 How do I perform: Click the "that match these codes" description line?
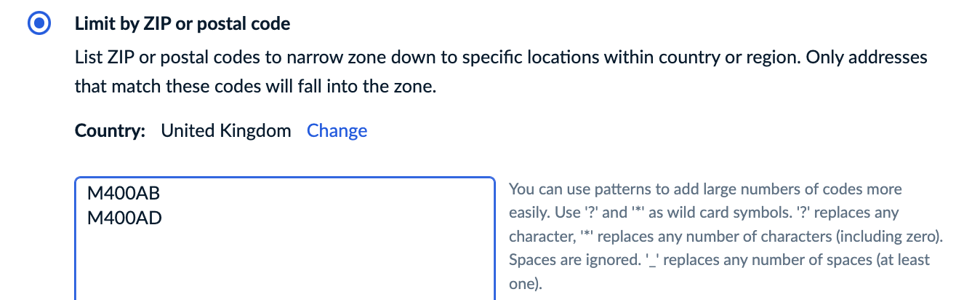(265, 88)
